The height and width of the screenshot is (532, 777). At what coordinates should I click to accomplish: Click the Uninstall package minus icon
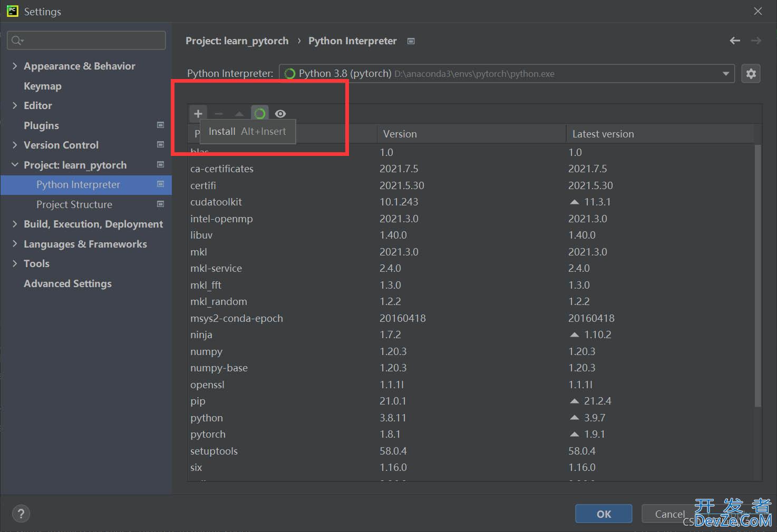tap(219, 114)
